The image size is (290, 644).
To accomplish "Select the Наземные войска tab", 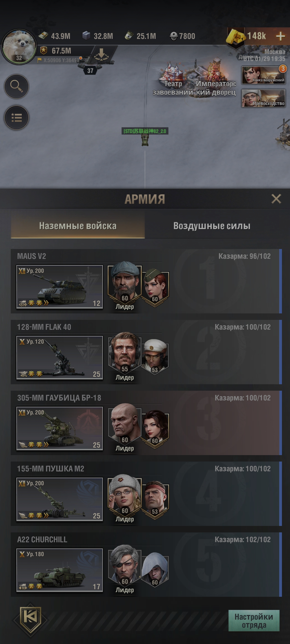I will (x=78, y=226).
